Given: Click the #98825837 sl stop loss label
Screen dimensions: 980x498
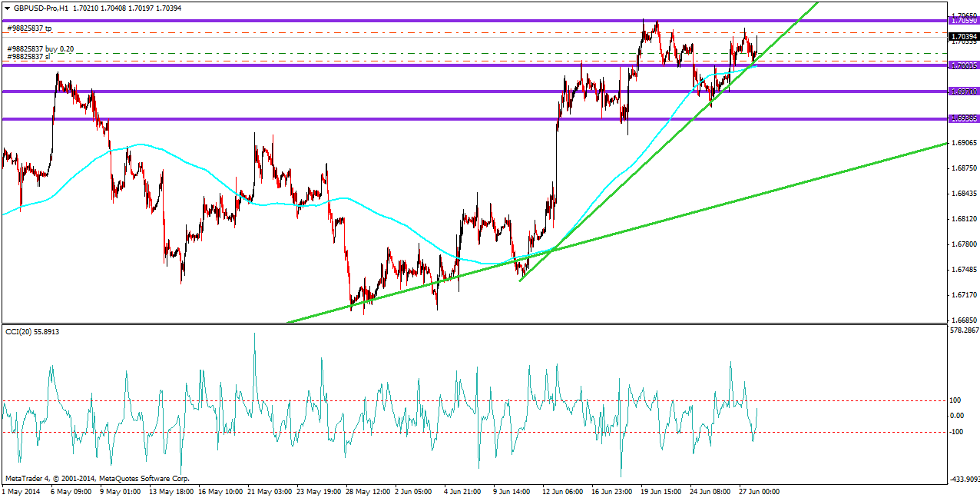Looking at the screenshot, I should point(29,57).
